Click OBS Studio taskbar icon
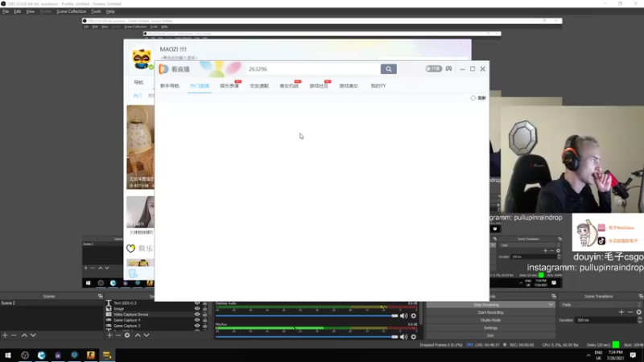 [25, 355]
